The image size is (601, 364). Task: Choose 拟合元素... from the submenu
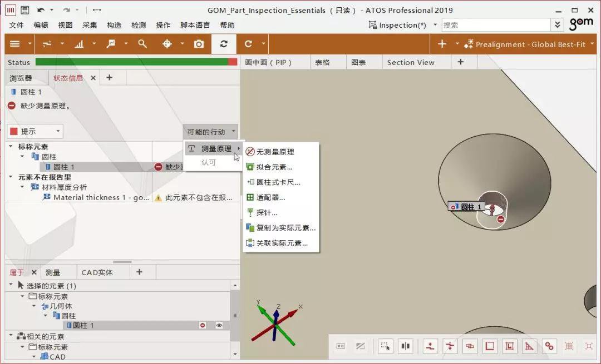[x=281, y=167]
